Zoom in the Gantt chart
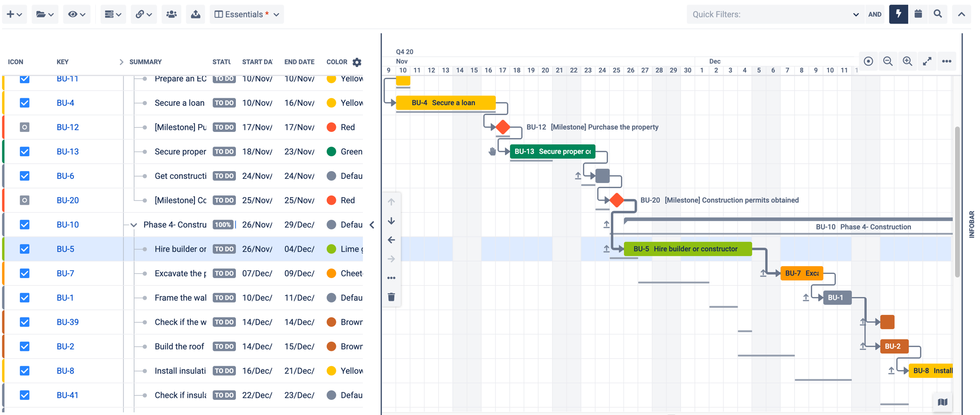 (x=907, y=61)
